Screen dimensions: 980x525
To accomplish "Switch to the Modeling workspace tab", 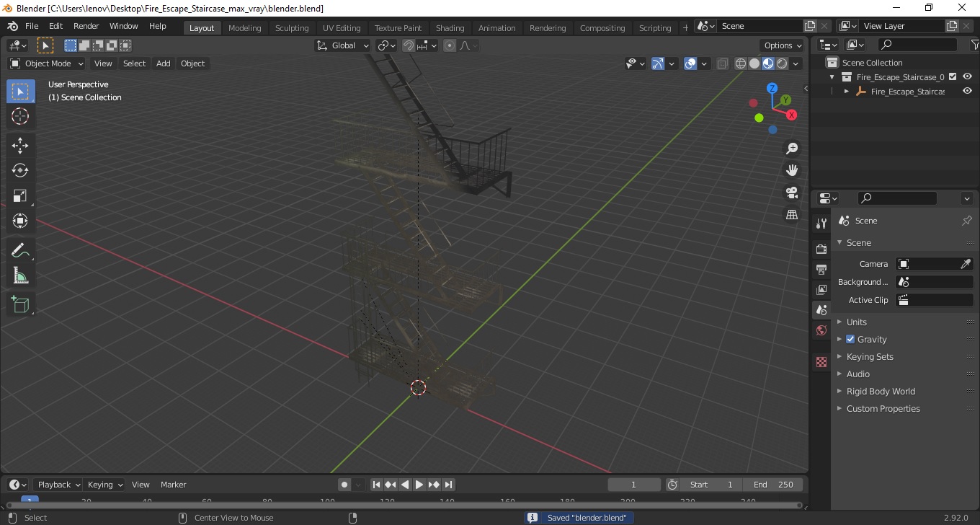I will [x=245, y=28].
